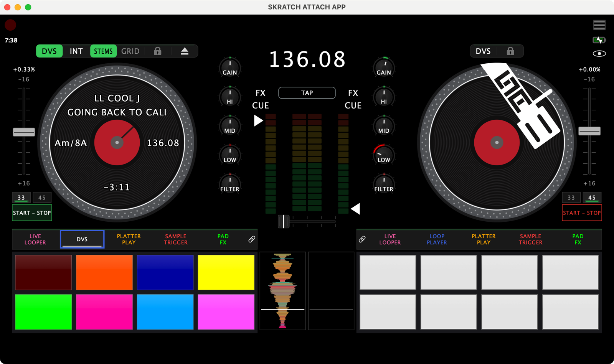Click left deck START - STOP button
The image size is (614, 364).
(32, 213)
